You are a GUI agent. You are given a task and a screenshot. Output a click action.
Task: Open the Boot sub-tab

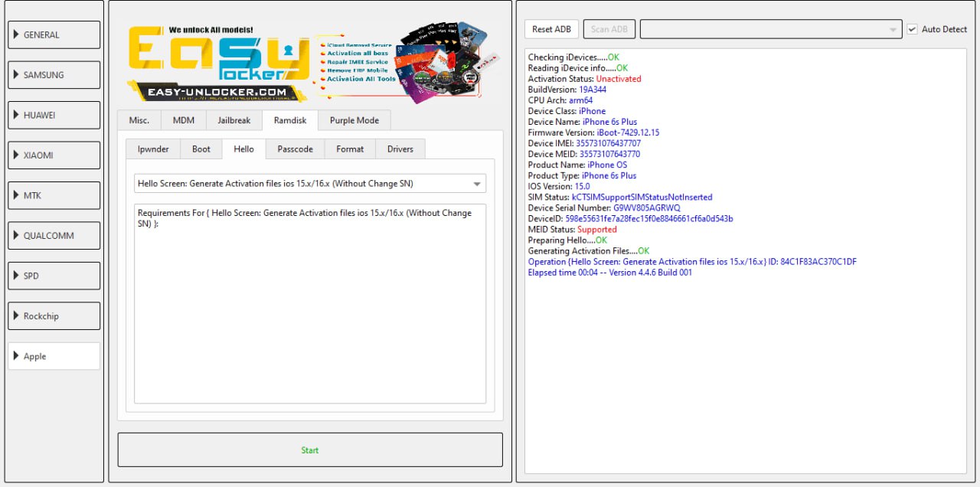pyautogui.click(x=201, y=149)
